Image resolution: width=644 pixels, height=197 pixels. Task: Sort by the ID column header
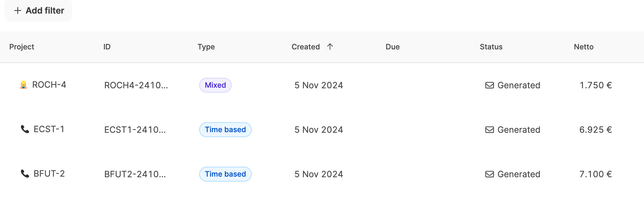107,47
